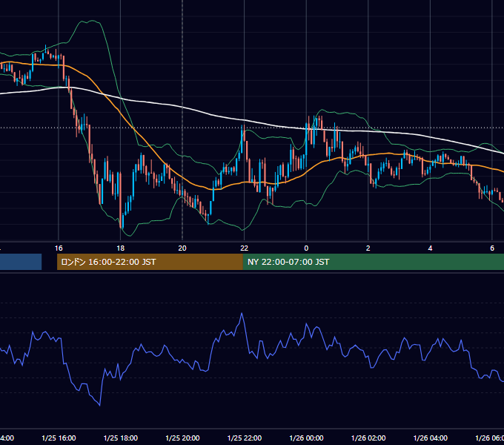Click the 1/25 16:00 label on oscillator axis
Screen dimensions: 504x445
[59, 438]
